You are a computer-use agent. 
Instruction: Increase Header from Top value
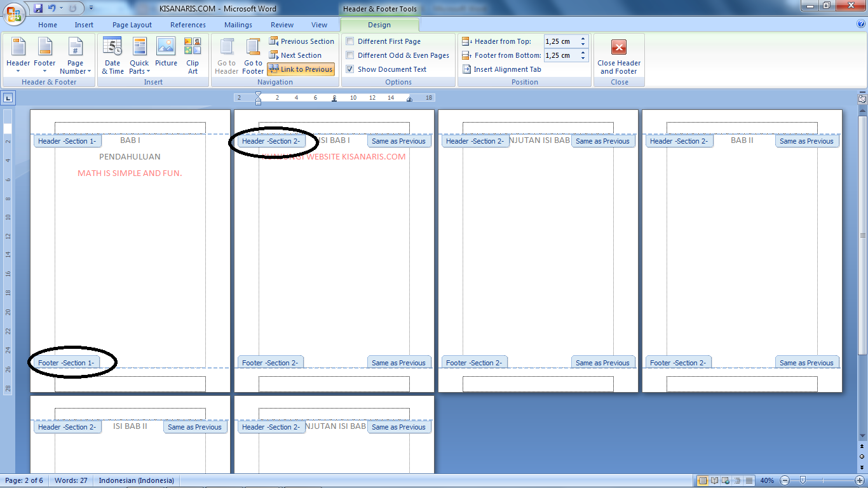tap(583, 39)
